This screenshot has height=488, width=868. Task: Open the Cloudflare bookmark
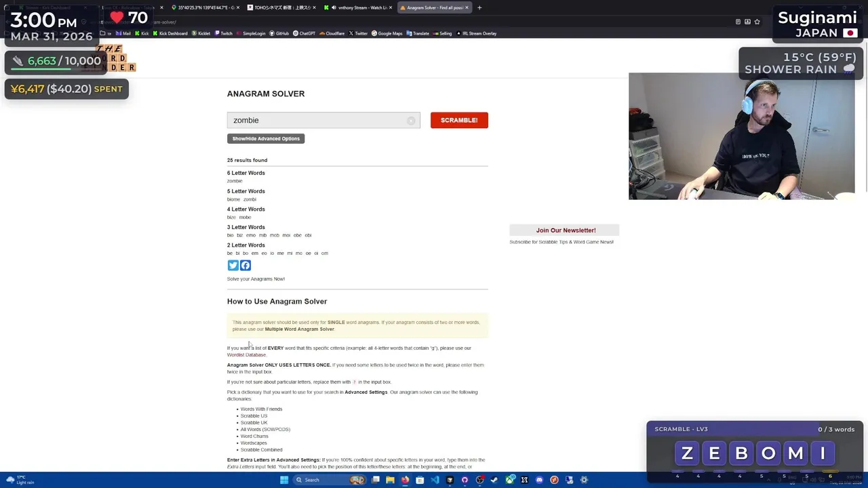(332, 33)
